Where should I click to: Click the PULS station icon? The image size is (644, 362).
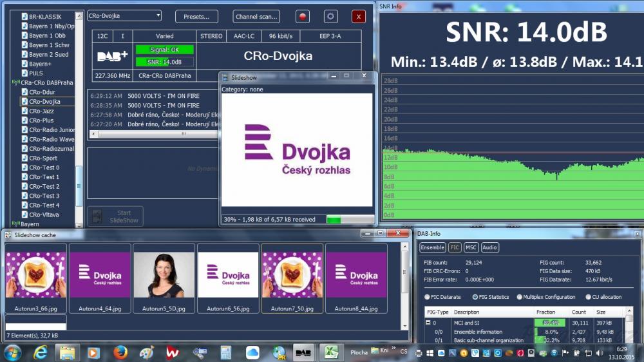(24, 73)
